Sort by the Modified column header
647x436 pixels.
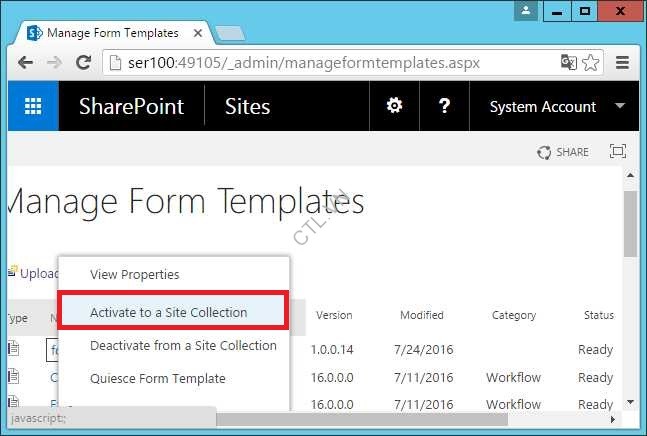tap(421, 315)
